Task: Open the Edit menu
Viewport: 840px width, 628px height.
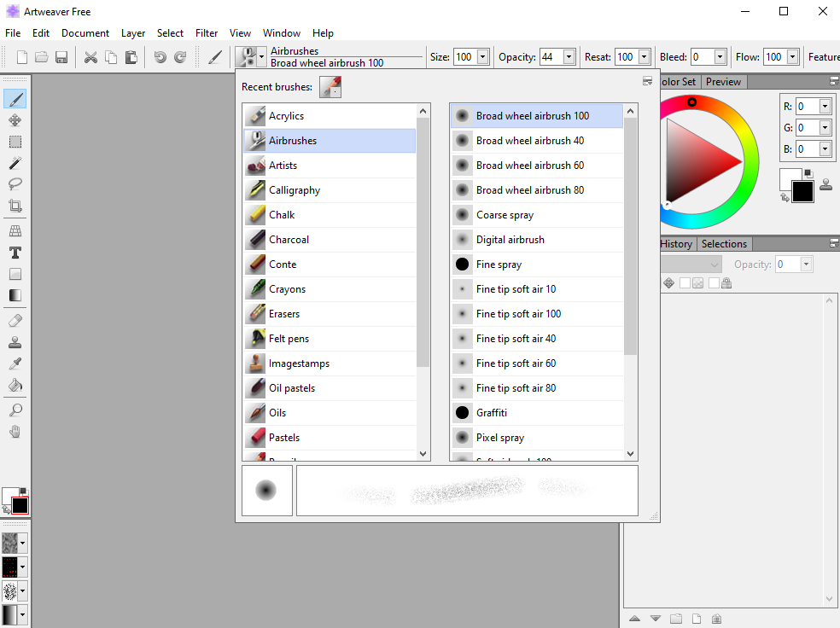Action: [41, 33]
